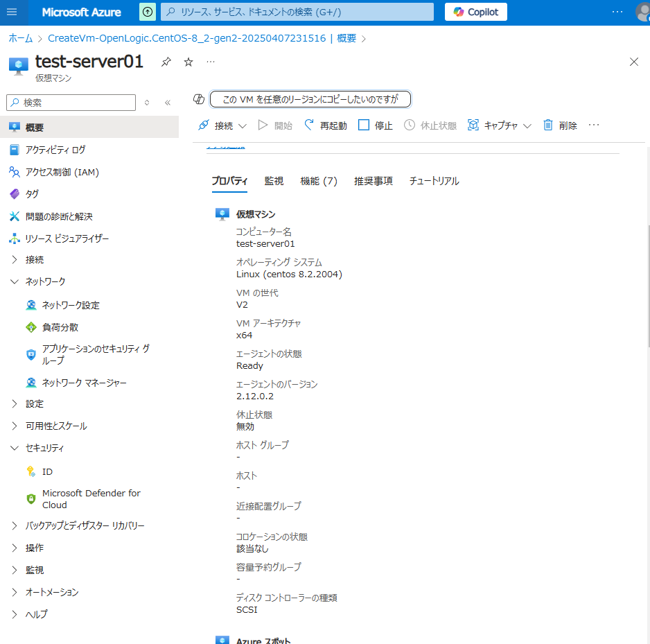Click the resource search field in the top bar
This screenshot has width=650, height=644.
(297, 12)
